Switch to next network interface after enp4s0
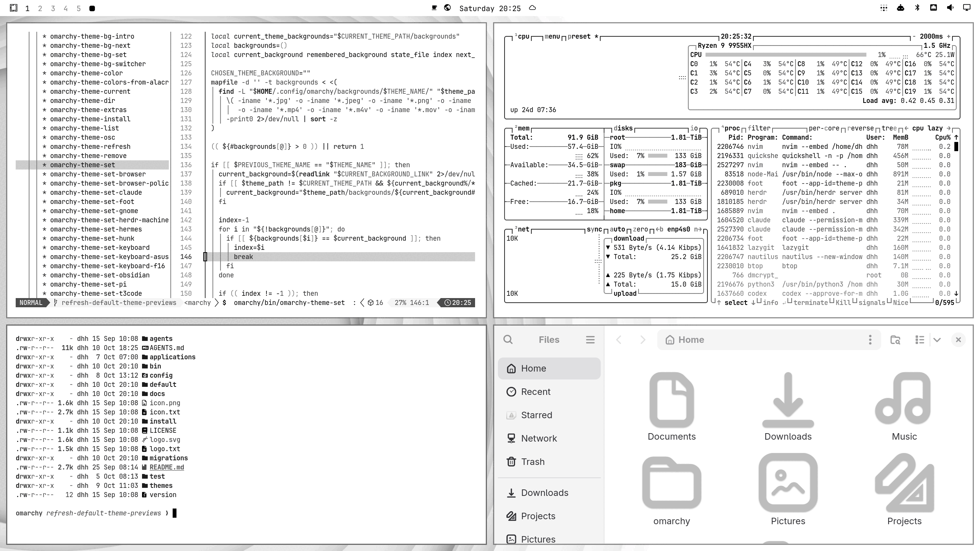 point(698,229)
